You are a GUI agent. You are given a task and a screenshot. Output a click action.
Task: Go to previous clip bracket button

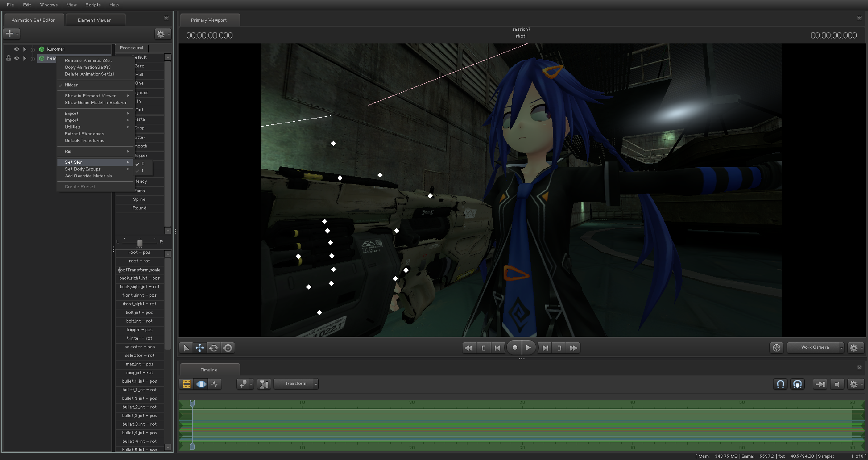pyautogui.click(x=483, y=348)
